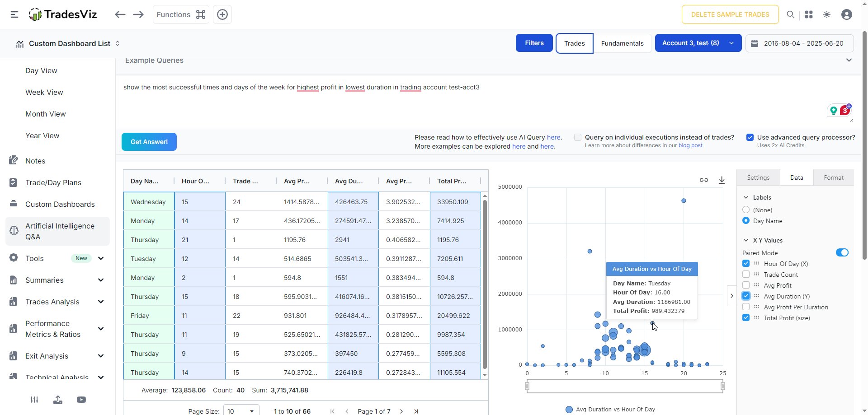Image resolution: width=868 pixels, height=415 pixels.
Task: Expand the Tools menu chevron
Action: click(101, 258)
